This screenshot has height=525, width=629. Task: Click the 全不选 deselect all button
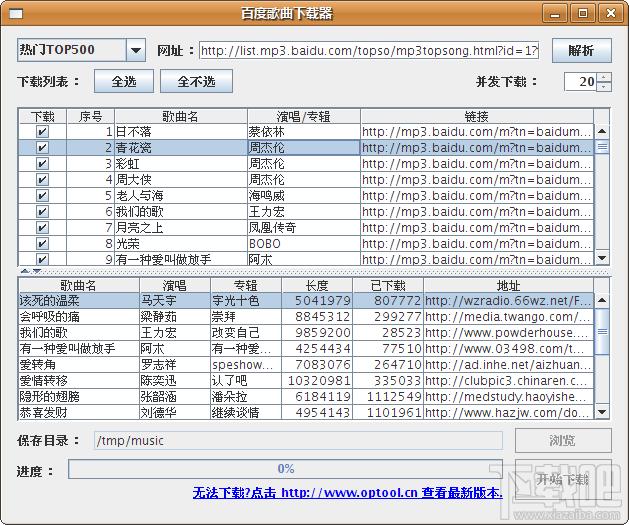tap(196, 81)
